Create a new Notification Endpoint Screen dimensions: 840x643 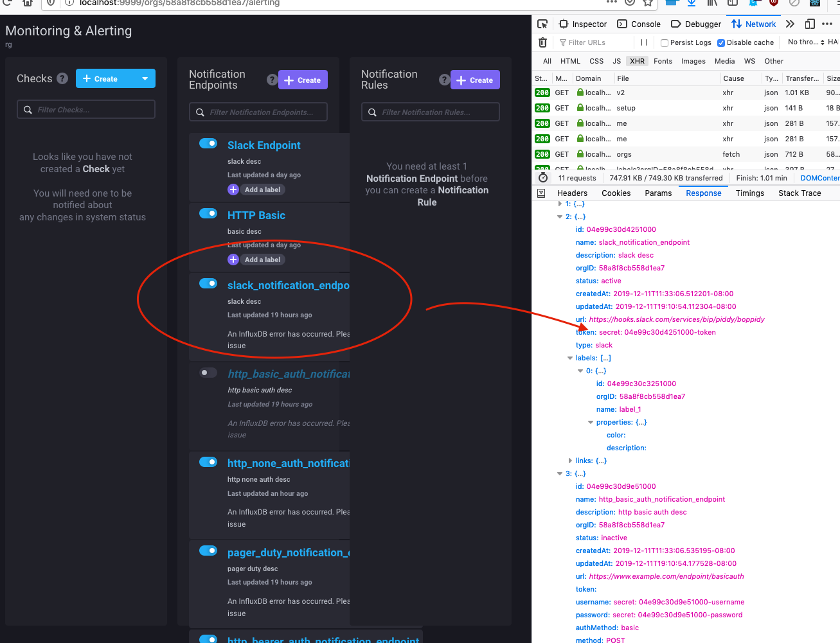[x=303, y=79]
